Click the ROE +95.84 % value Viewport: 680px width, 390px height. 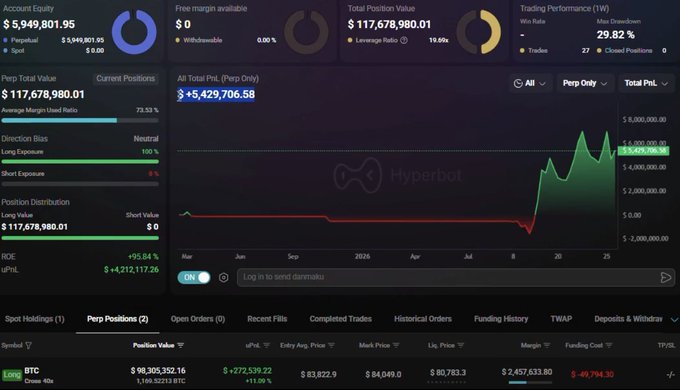143,257
